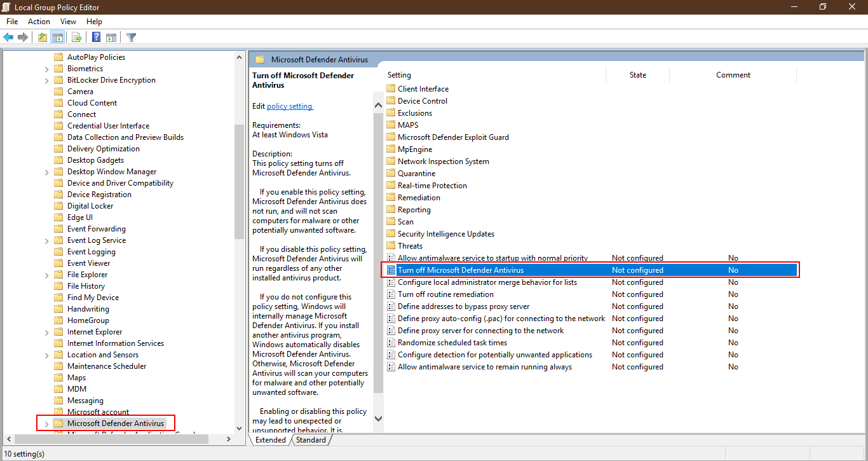Click the folder icon next to Edge UI
868x461 pixels.
(58, 217)
